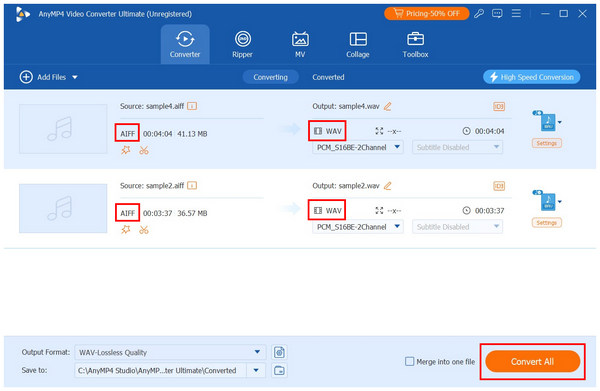Open Subtitle Disabled dropdown for sample2.wav
600x391 pixels.
[457, 227]
